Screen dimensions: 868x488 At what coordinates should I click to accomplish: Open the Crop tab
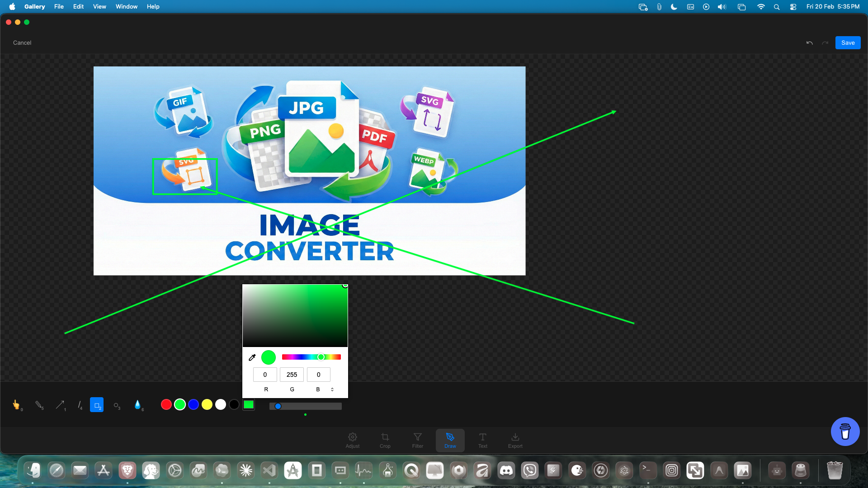(385, 440)
